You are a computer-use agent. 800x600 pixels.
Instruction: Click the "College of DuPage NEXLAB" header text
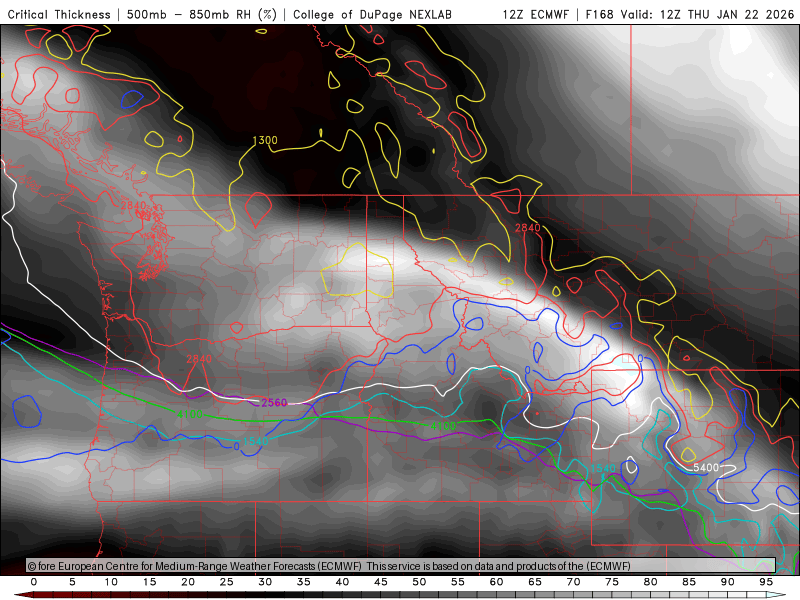click(372, 15)
